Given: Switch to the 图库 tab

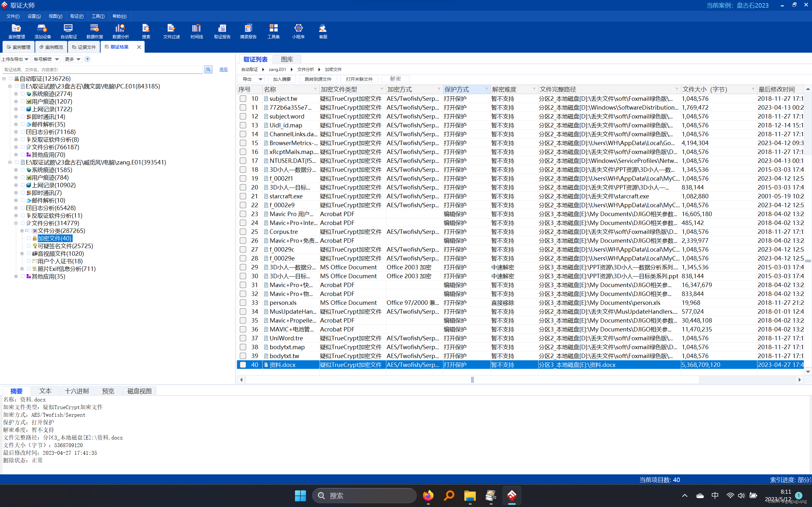Looking at the screenshot, I should [x=287, y=59].
